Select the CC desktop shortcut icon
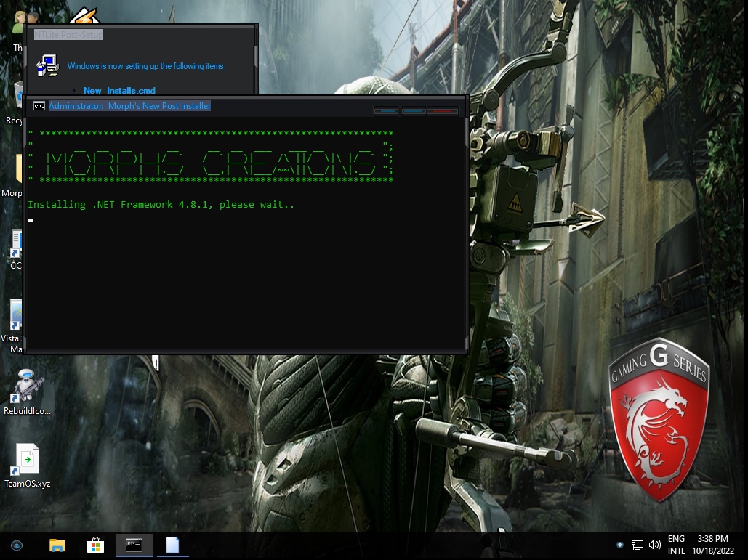Screen dimensions: 748x560 tap(16, 243)
